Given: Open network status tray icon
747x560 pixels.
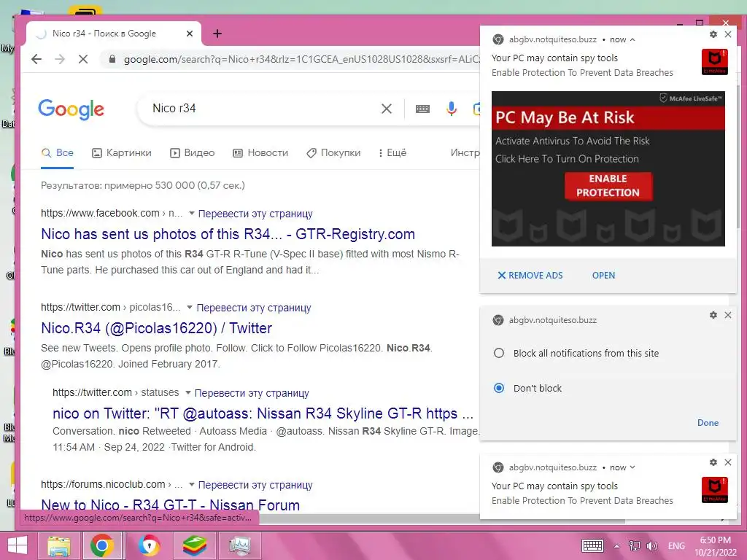Looking at the screenshot, I should (634, 545).
